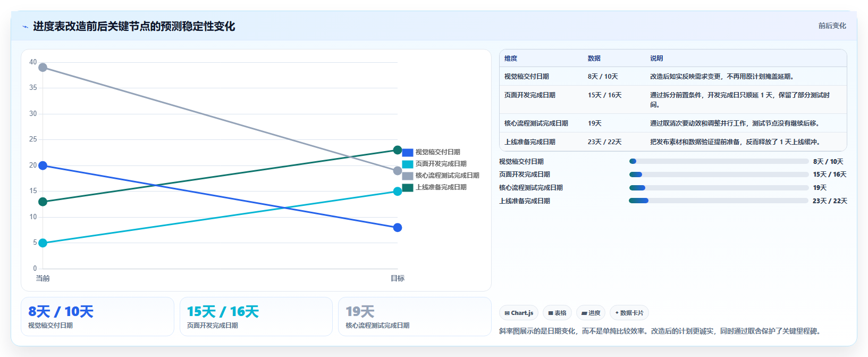Click the 页面开发完成日期 label in progress list
Viewport: 868px width, 357px height.
point(525,175)
